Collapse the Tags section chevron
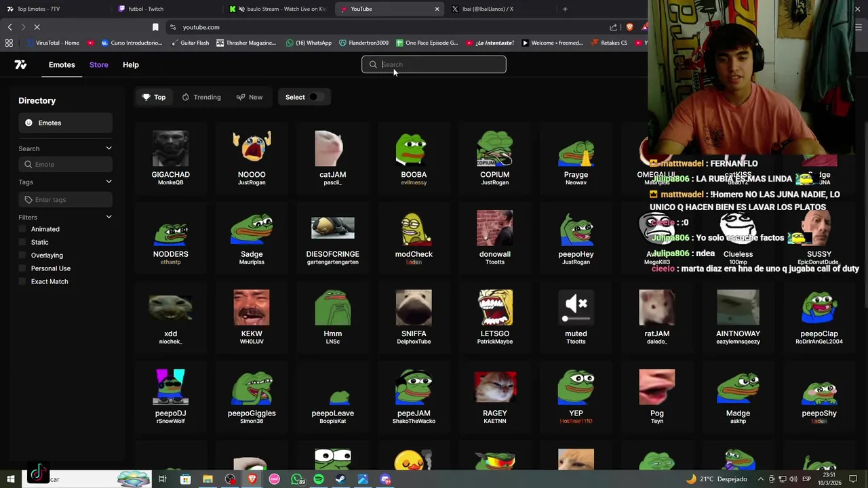 [x=108, y=182]
